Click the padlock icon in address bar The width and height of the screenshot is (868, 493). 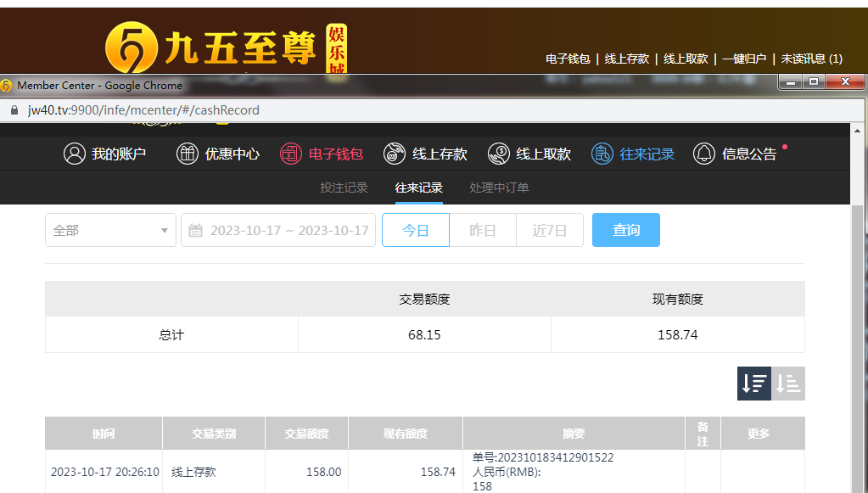[14, 110]
